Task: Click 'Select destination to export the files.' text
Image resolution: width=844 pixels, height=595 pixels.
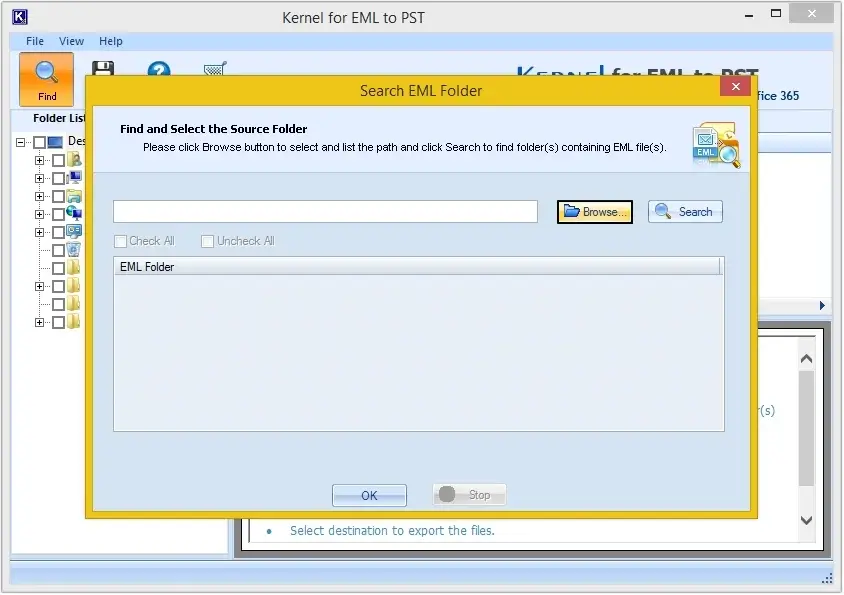Action: 392,531
